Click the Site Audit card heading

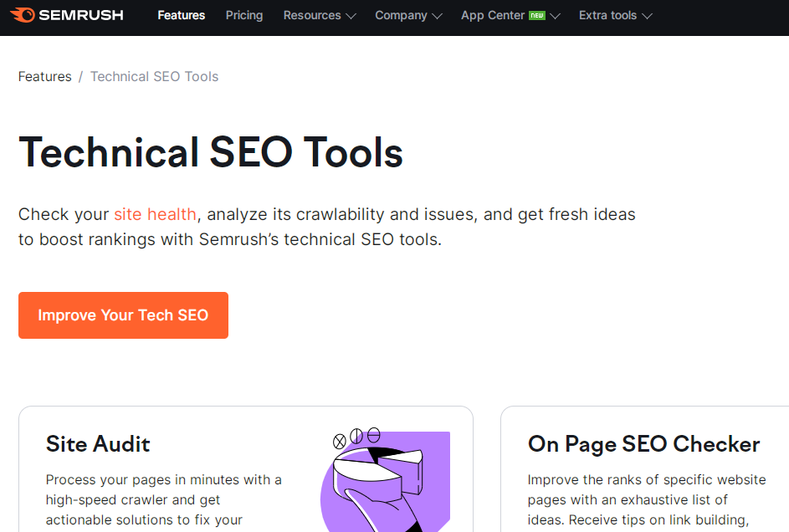[98, 444]
